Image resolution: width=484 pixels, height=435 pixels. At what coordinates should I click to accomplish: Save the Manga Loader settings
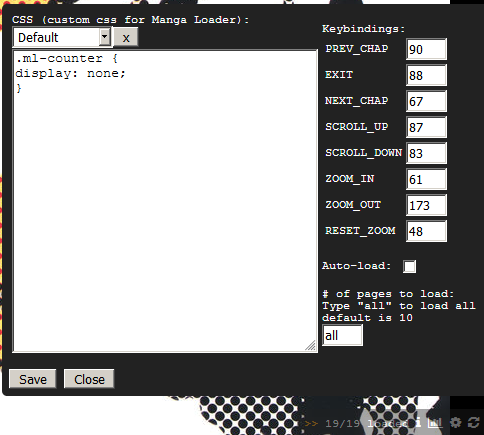pos(33,379)
